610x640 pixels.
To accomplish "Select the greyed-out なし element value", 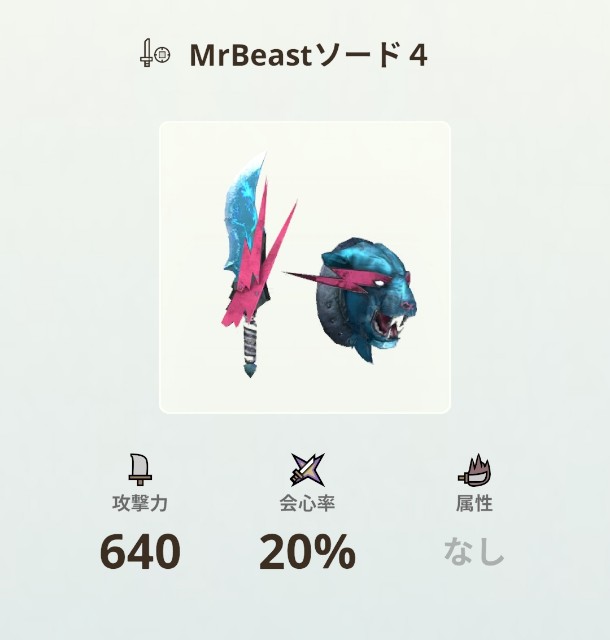I will [x=474, y=552].
